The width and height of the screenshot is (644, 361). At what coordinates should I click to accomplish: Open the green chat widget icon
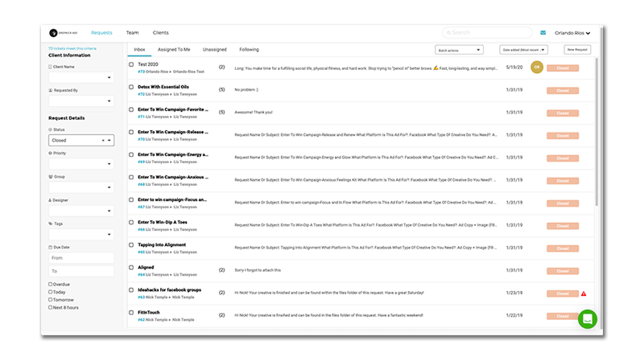click(588, 319)
